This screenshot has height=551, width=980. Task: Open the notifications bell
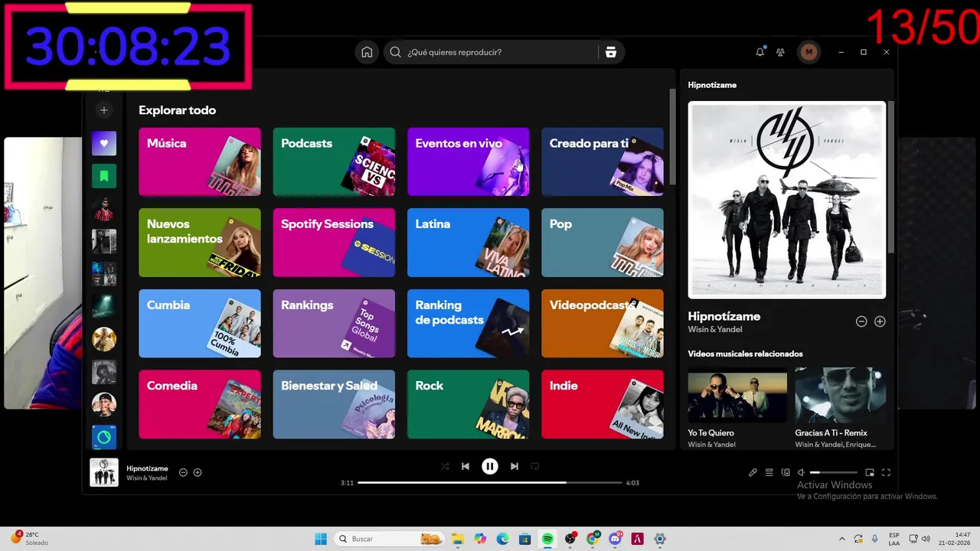click(760, 52)
